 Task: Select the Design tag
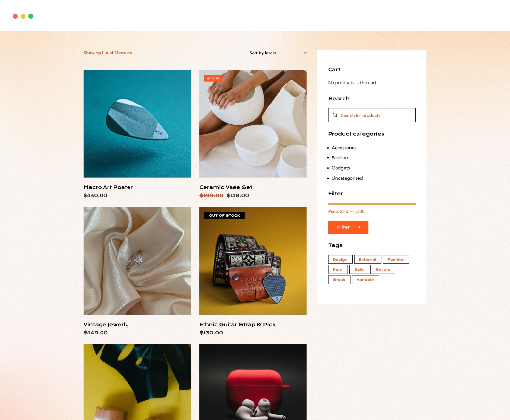(x=340, y=259)
